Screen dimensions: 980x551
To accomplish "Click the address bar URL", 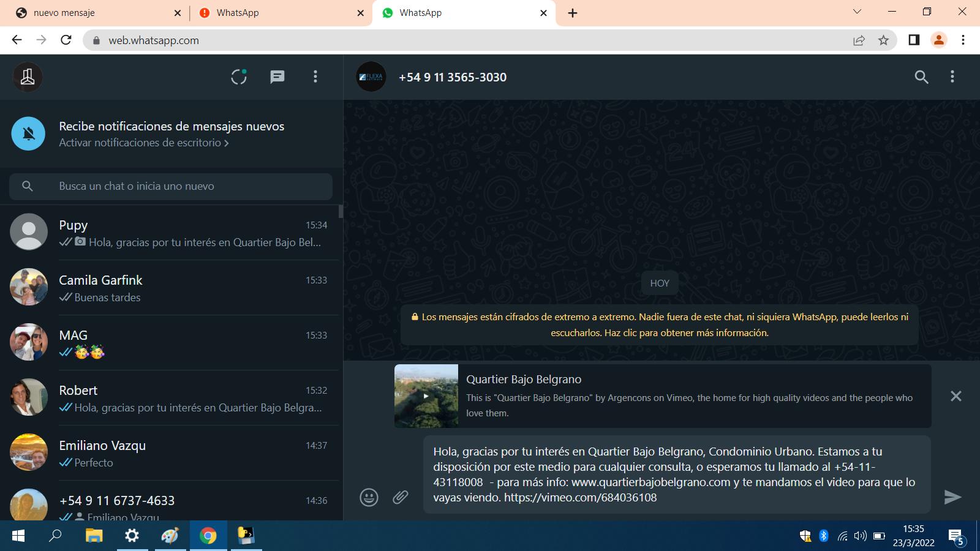I will (x=154, y=40).
